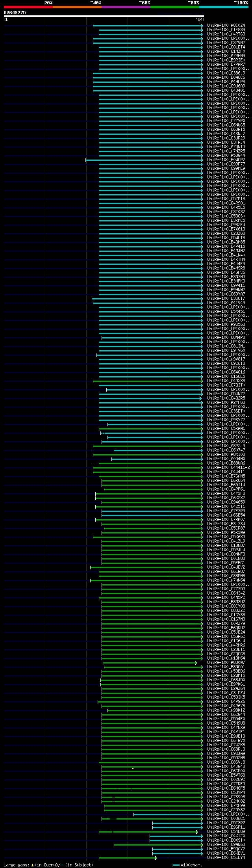Select hit label UniRef100_A7AN64
Viewport: 252px width, 868px height.
(226, 580)
